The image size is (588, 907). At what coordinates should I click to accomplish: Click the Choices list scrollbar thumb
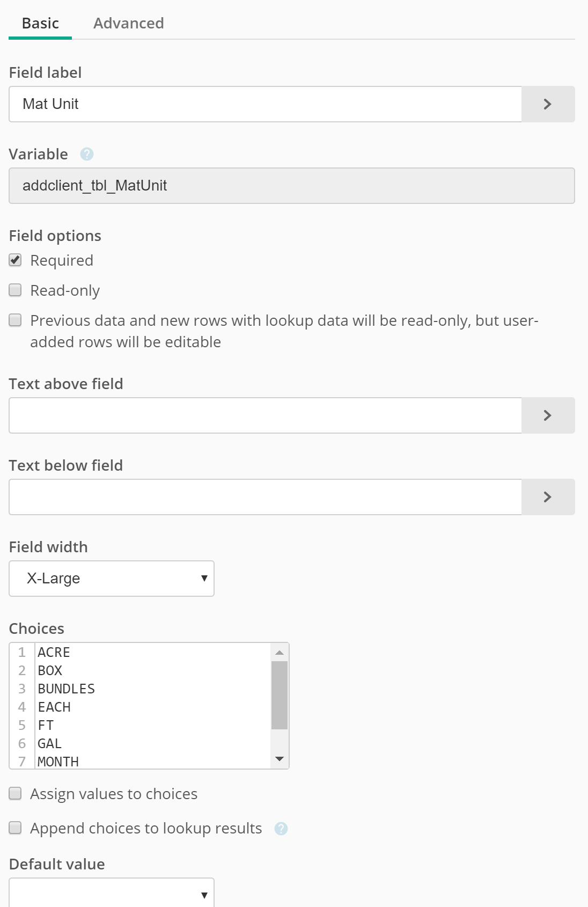280,695
